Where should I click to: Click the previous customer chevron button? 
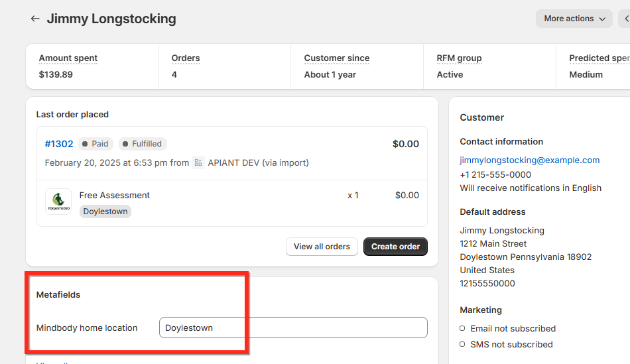(625, 19)
